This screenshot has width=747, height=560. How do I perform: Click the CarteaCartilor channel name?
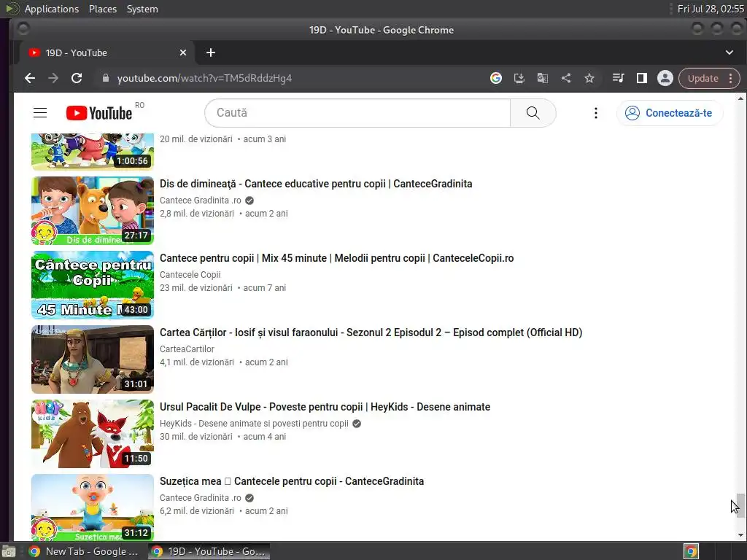(x=187, y=349)
